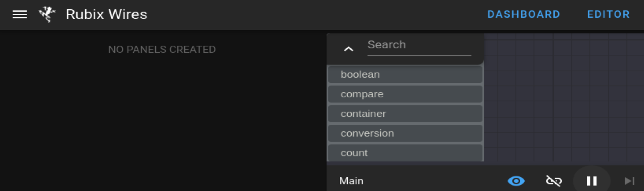The width and height of the screenshot is (644, 191).
Task: Click the Main breadcrumb label
Action: pos(351,181)
